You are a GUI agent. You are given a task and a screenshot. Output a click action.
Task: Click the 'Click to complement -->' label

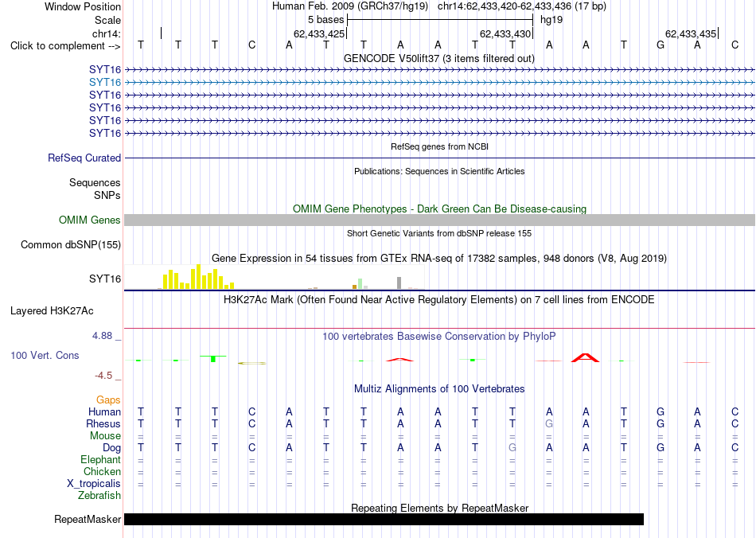pyautogui.click(x=65, y=46)
